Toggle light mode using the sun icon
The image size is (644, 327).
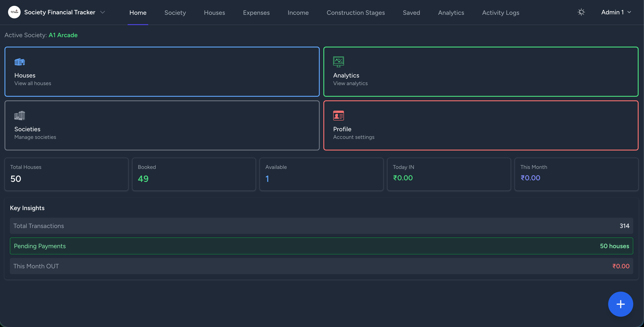tap(581, 12)
